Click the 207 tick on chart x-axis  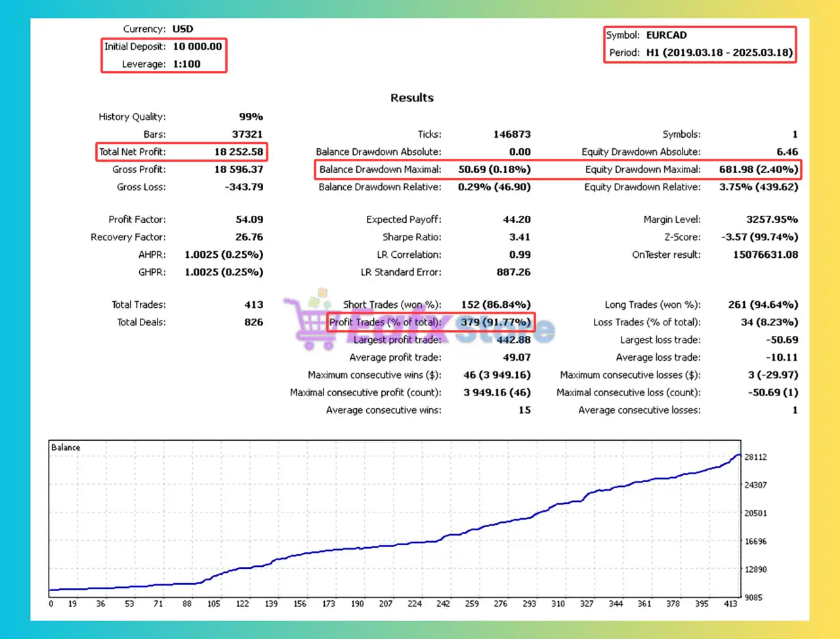(x=386, y=604)
